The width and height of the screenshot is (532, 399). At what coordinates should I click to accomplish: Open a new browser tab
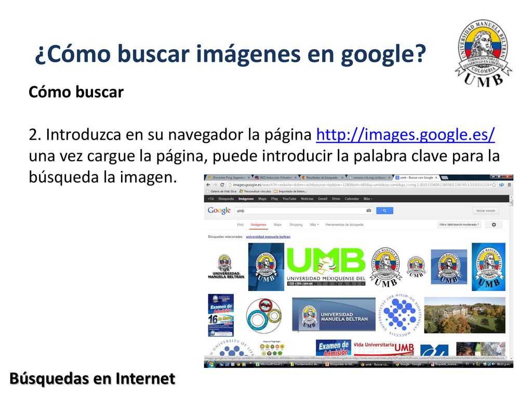tap(445, 178)
